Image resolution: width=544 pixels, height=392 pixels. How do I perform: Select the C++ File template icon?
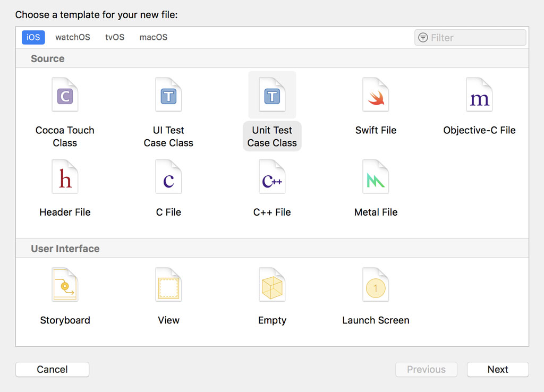(272, 177)
